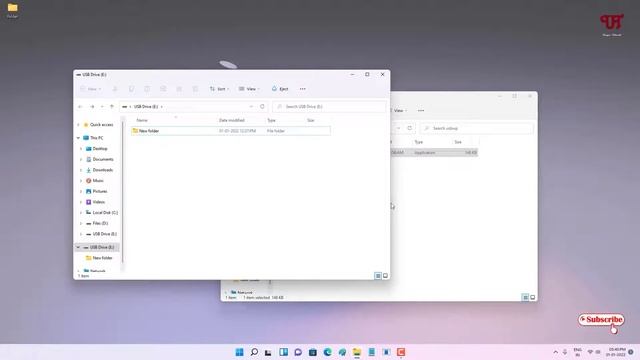Click the Eject button in USB Drive toolbar

(x=280, y=89)
